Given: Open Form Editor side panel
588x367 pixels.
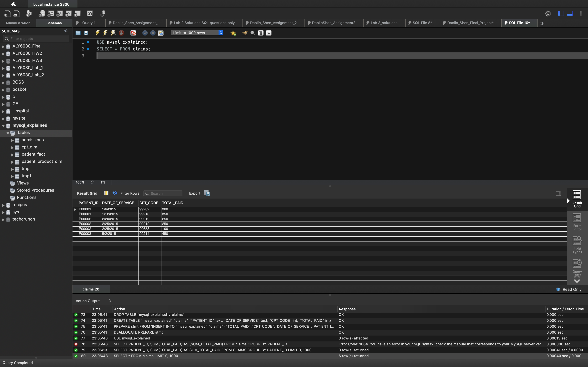Looking at the screenshot, I should [577, 222].
